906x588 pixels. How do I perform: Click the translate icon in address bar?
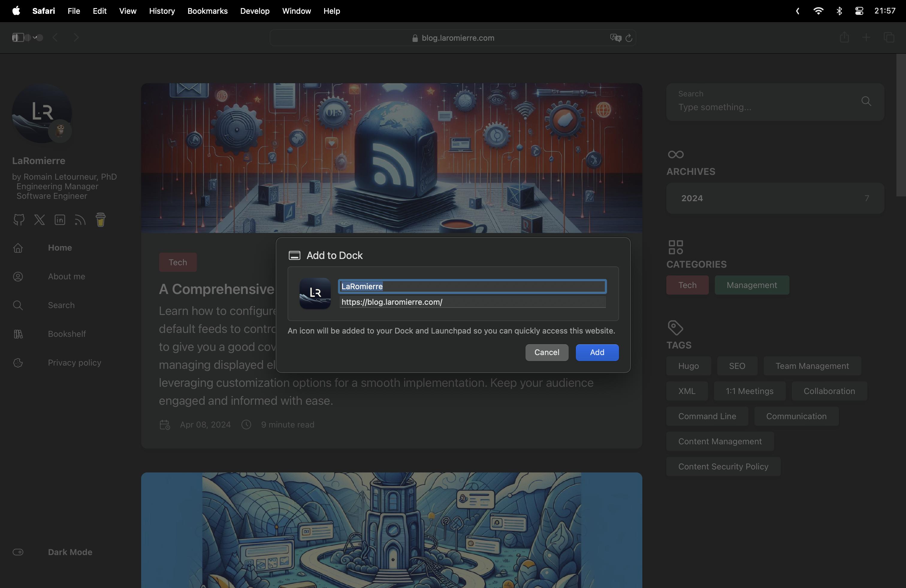click(616, 38)
